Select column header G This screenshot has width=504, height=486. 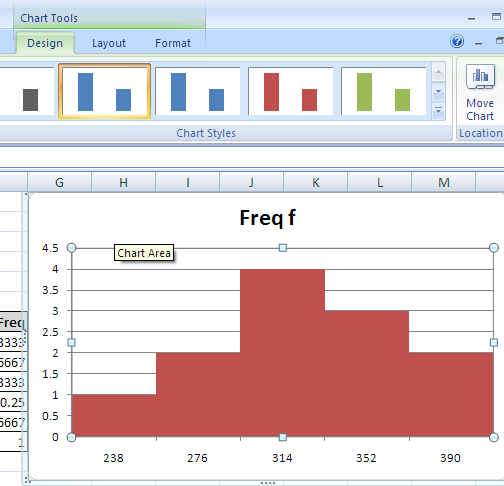point(59,182)
